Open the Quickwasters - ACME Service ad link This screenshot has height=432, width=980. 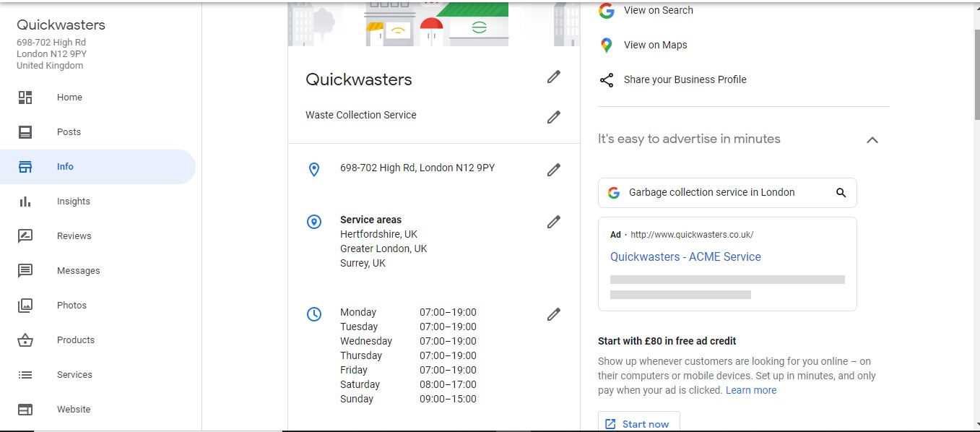tap(685, 256)
